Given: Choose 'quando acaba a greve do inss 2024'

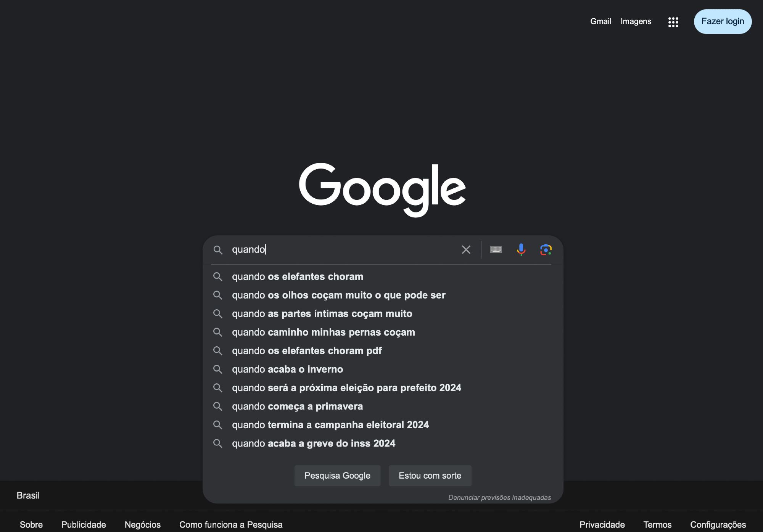Looking at the screenshot, I should [x=383, y=443].
